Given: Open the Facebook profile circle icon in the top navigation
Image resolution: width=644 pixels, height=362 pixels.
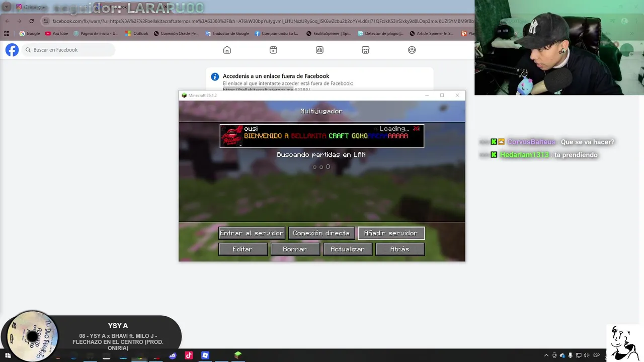Looking at the screenshot, I should pos(412,50).
